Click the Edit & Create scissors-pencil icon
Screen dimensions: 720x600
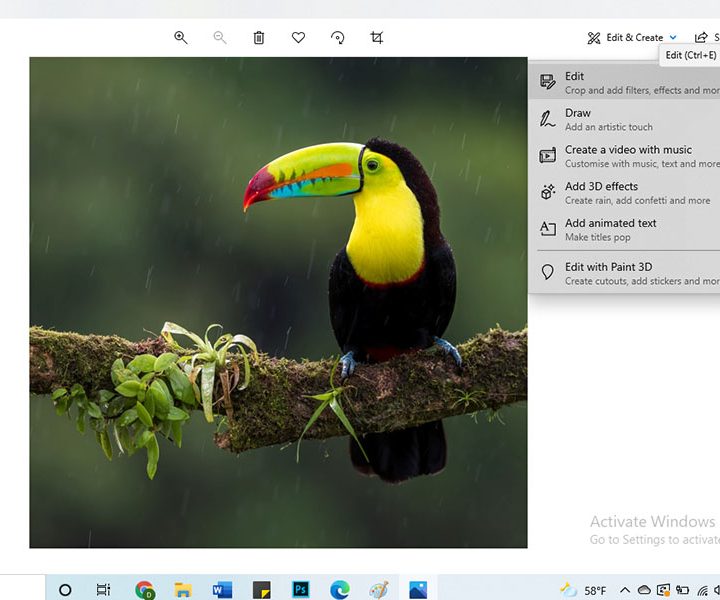594,38
